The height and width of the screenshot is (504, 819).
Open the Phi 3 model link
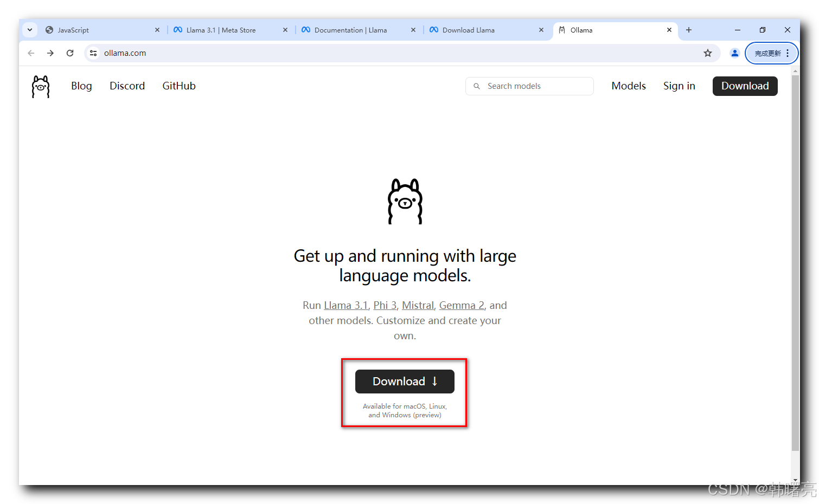pyautogui.click(x=385, y=305)
